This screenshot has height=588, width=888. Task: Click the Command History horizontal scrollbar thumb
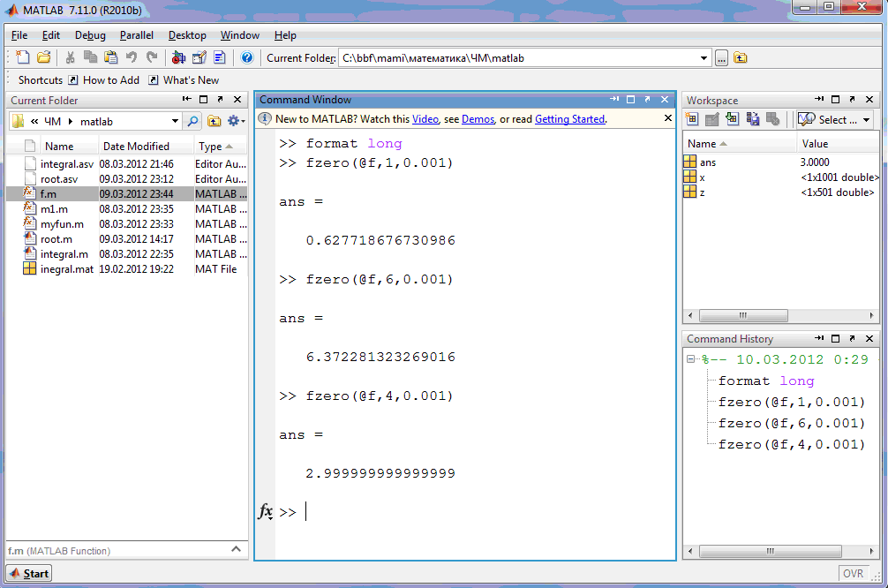[771, 551]
